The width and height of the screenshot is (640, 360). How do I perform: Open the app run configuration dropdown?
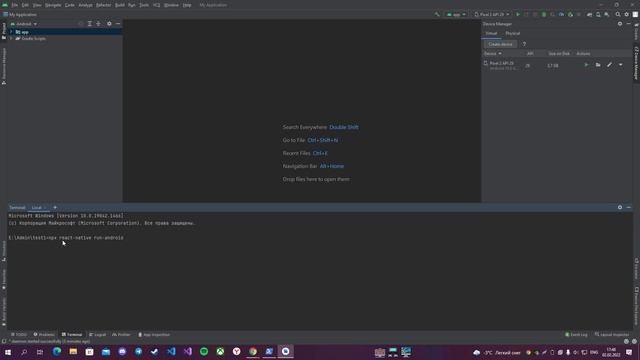pos(456,15)
